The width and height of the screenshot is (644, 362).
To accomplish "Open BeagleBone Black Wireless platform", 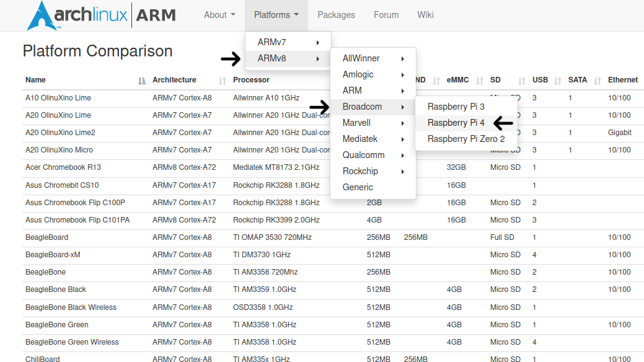I will (71, 307).
